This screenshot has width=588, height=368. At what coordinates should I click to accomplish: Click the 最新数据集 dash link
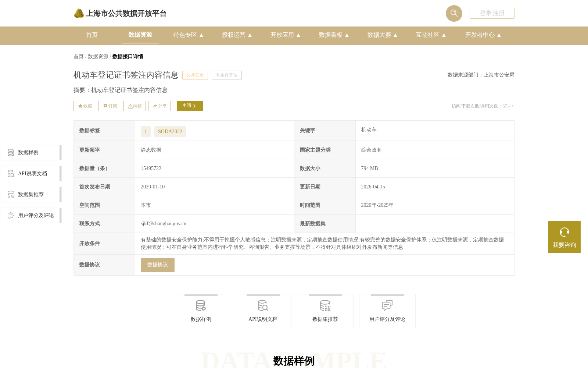pos(362,224)
